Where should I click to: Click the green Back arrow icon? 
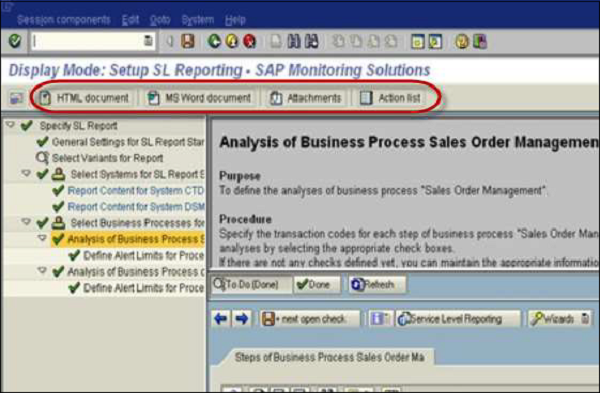[214, 41]
